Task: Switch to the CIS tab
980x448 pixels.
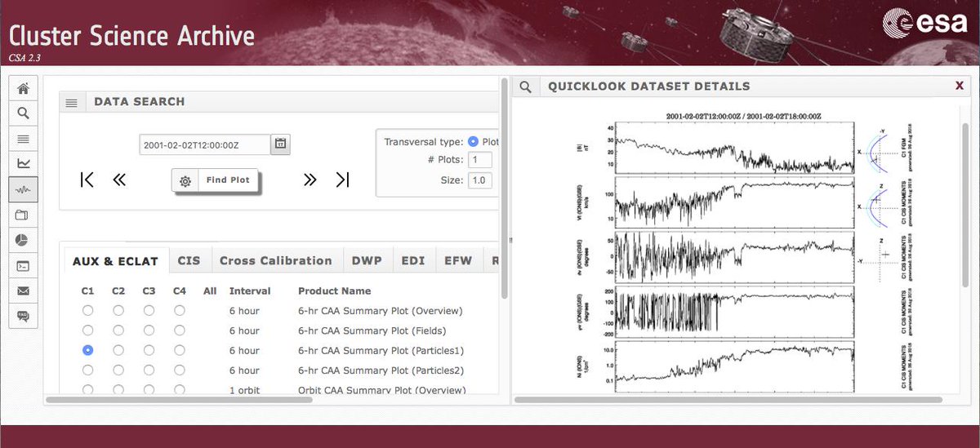Action: click(x=189, y=261)
